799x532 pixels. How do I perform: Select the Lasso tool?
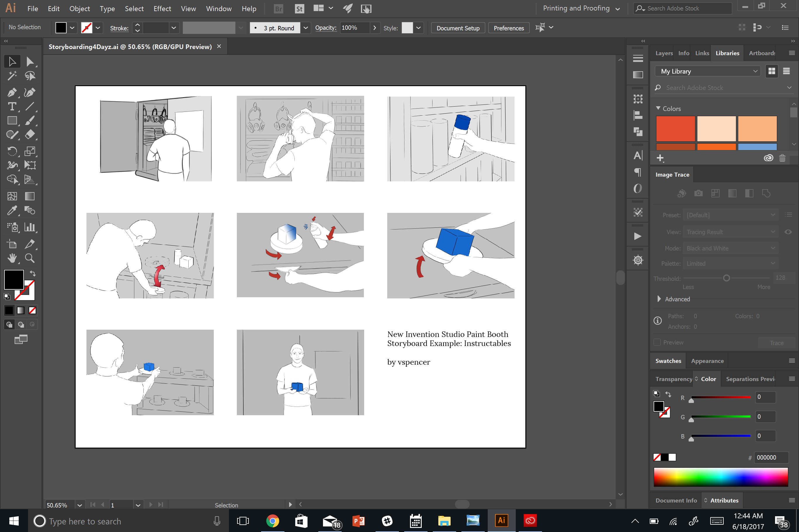pyautogui.click(x=30, y=76)
